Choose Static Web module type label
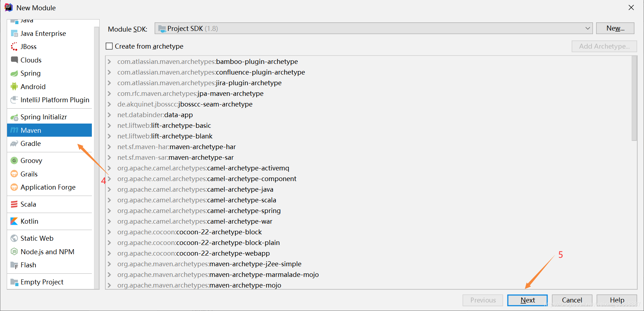 coord(37,238)
